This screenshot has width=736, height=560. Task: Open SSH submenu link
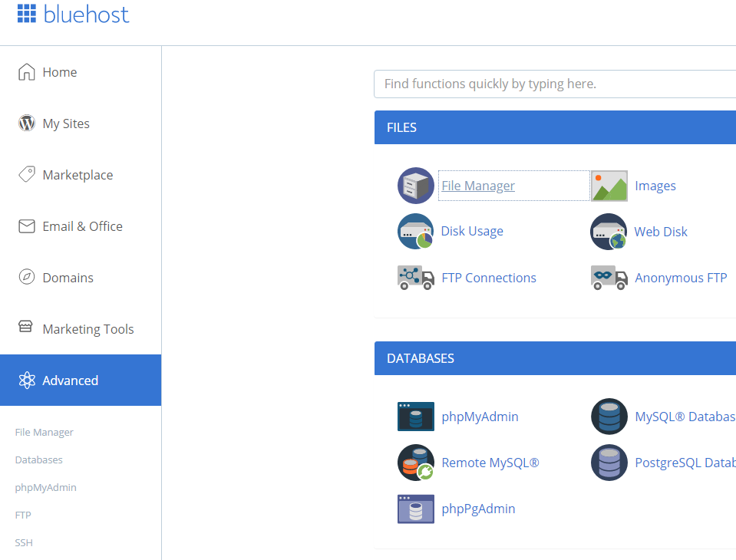click(24, 542)
